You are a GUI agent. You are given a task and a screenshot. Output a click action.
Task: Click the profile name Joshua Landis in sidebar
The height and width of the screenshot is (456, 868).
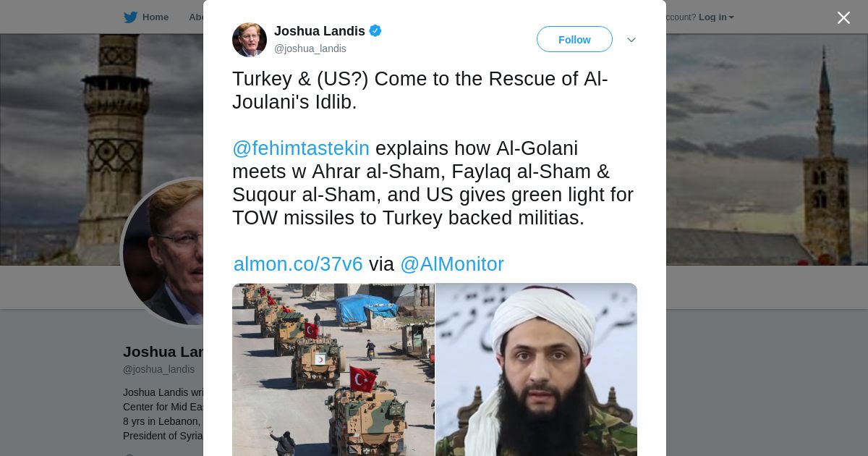[x=163, y=352]
